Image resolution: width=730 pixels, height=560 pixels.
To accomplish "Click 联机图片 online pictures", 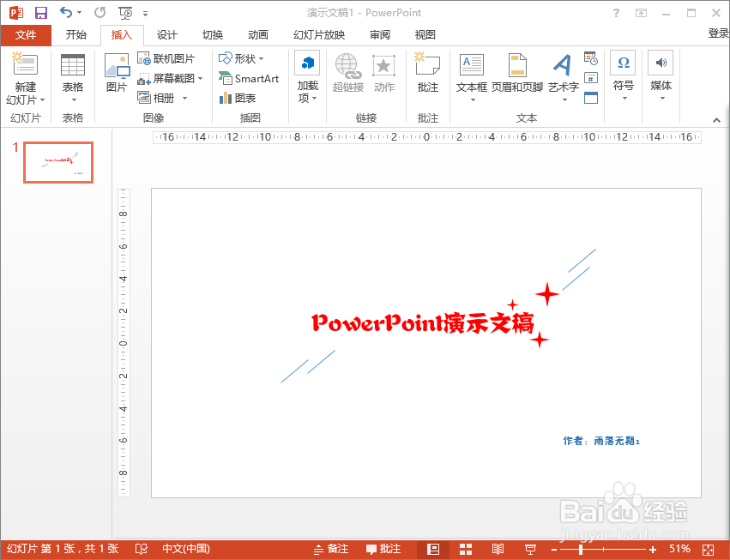I will 166,58.
